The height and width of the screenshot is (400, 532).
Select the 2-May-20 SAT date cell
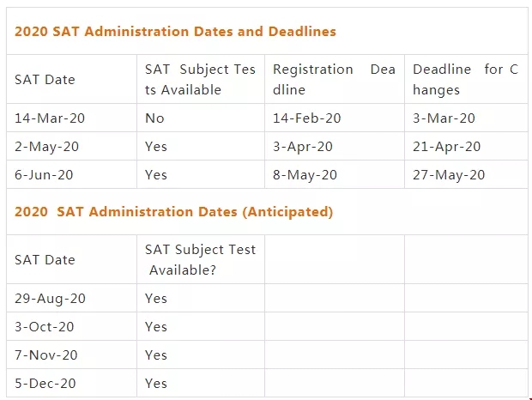pos(46,147)
